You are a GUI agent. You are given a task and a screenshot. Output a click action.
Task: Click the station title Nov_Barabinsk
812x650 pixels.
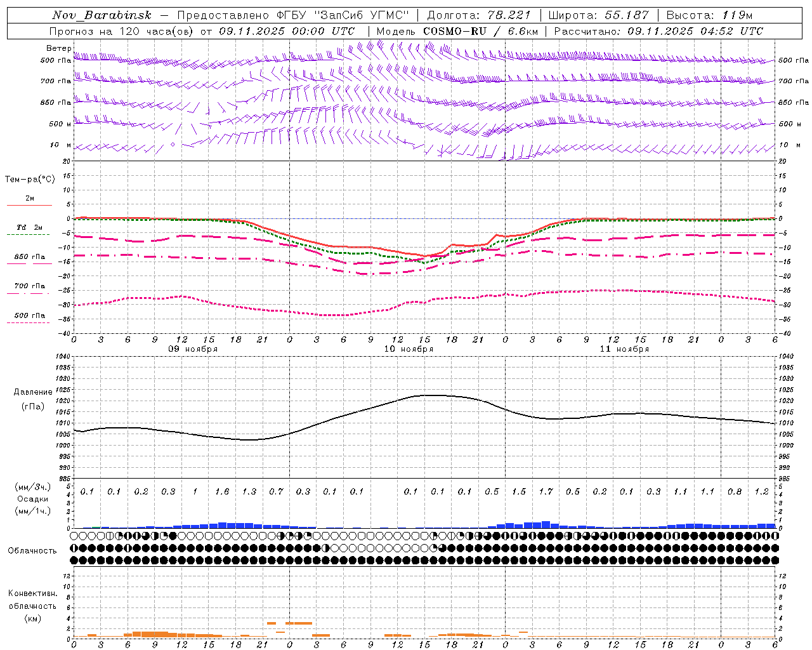coord(102,15)
